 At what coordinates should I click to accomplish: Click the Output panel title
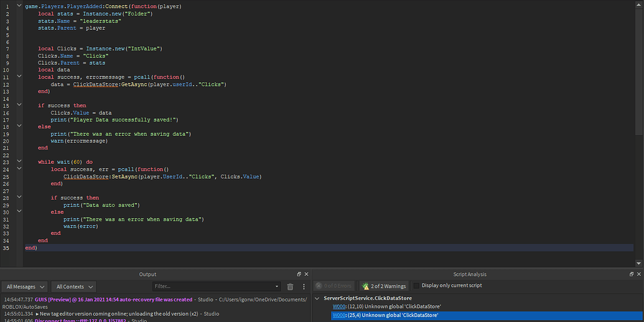148,274
